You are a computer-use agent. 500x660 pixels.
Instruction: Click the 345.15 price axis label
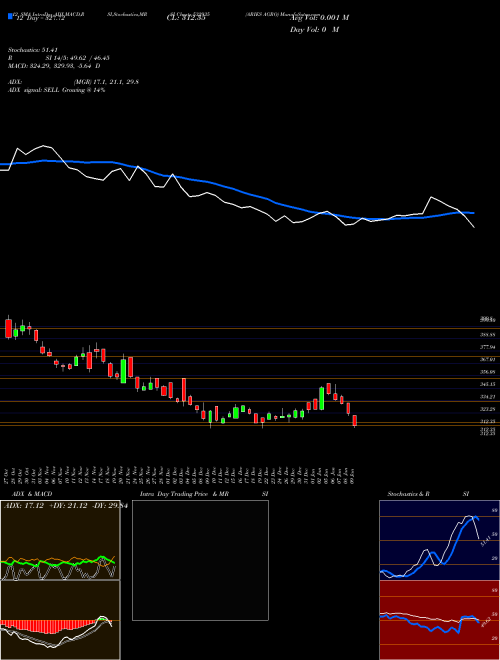[x=487, y=384]
